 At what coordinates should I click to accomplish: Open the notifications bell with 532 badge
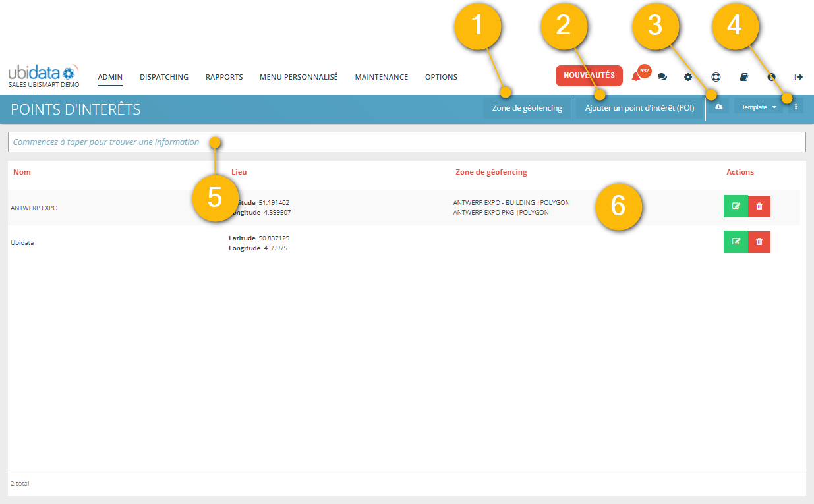coord(636,76)
